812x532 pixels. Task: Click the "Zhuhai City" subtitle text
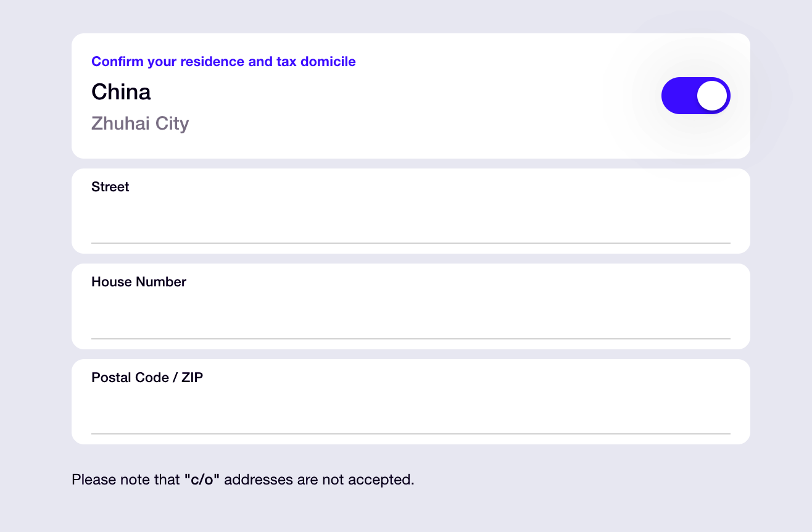(140, 123)
